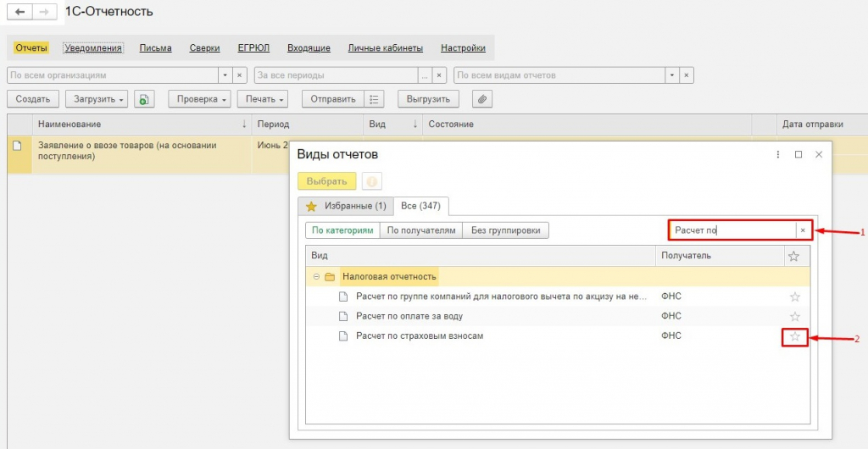The height and width of the screenshot is (449, 868).
Task: Star Расчет по оплате за воду as favorite
Action: tap(795, 316)
